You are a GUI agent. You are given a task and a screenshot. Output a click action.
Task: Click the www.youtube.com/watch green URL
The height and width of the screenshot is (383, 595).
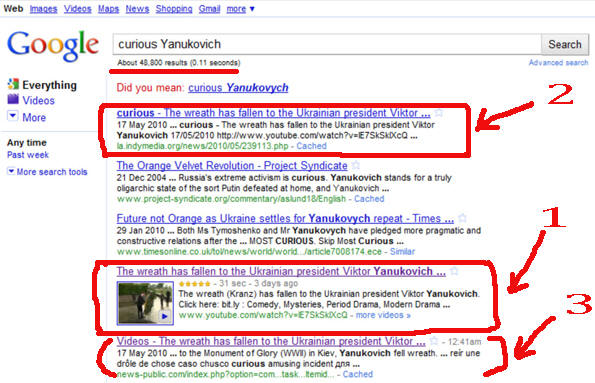click(x=263, y=315)
